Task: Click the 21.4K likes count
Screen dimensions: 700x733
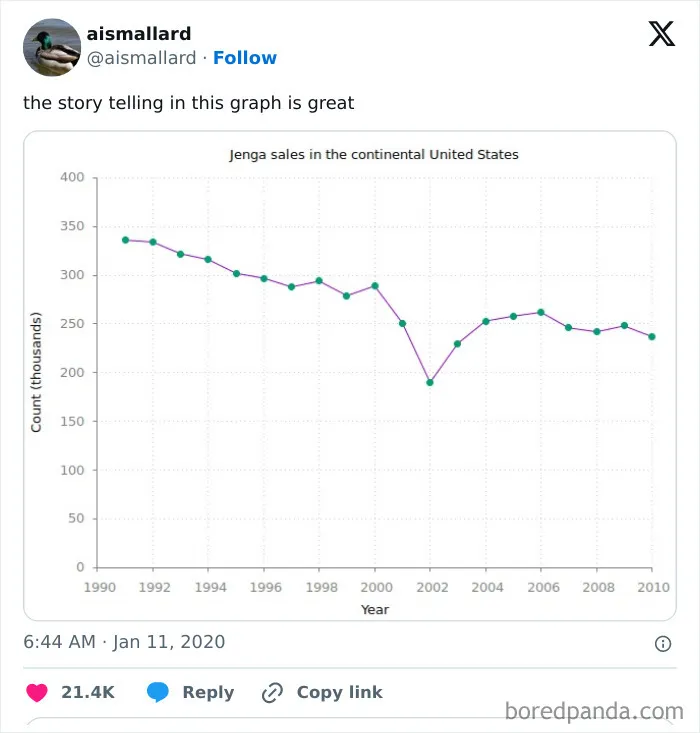Action: point(88,692)
